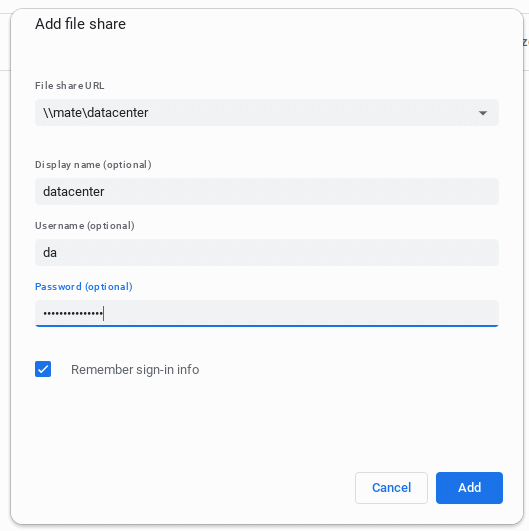Click inside the Password input field
This screenshot has width=529, height=531.
(x=267, y=313)
